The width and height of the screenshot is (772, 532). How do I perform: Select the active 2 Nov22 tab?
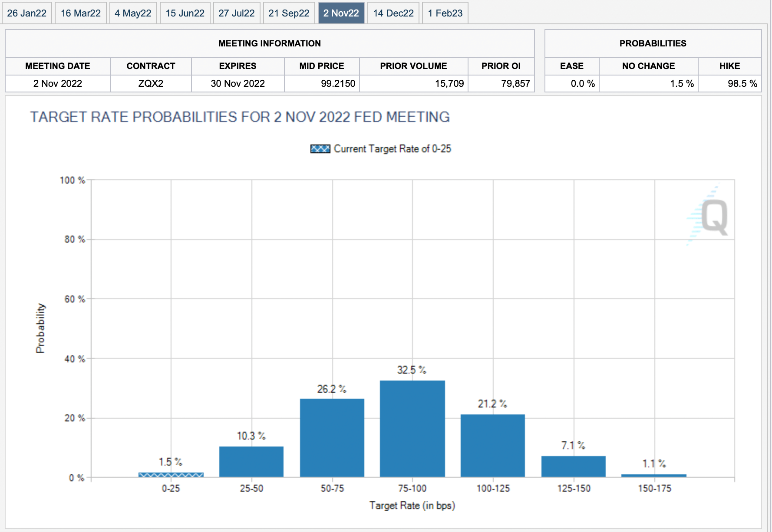click(x=341, y=13)
